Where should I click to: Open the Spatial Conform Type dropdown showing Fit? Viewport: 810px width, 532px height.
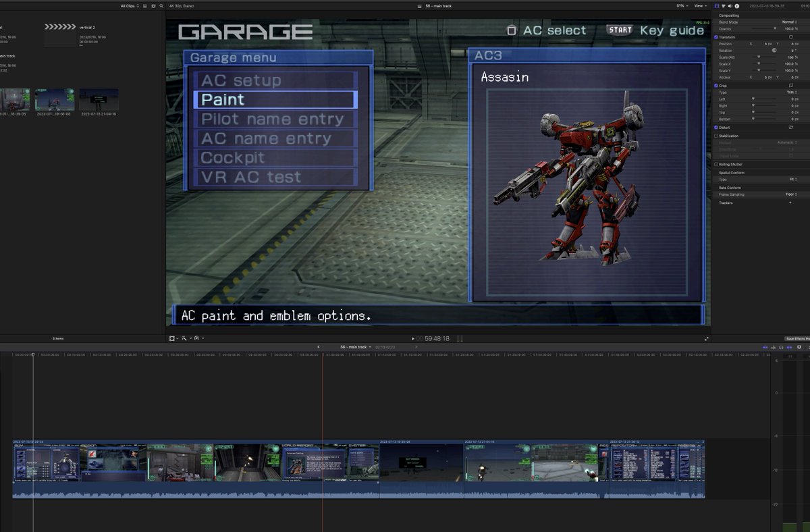click(794, 179)
